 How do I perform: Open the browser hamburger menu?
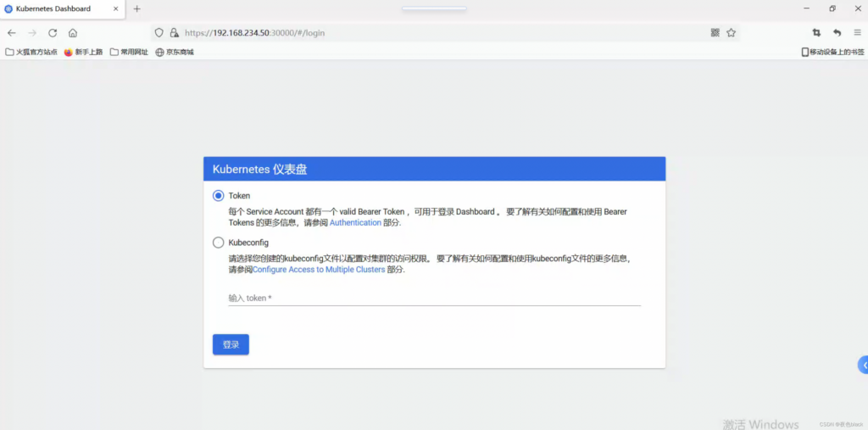coord(857,33)
